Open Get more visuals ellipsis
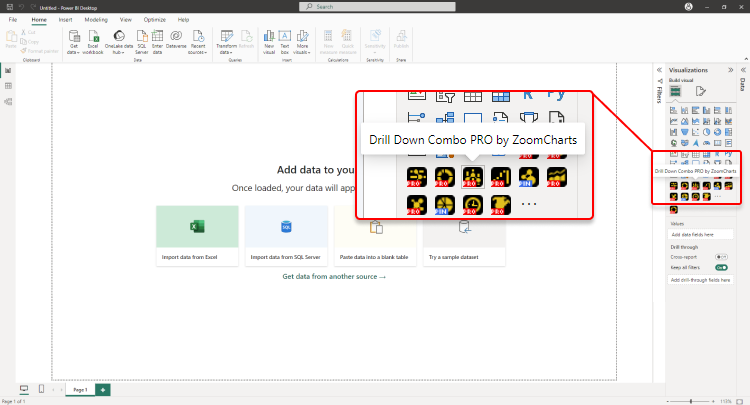This screenshot has width=750, height=405. (717, 197)
